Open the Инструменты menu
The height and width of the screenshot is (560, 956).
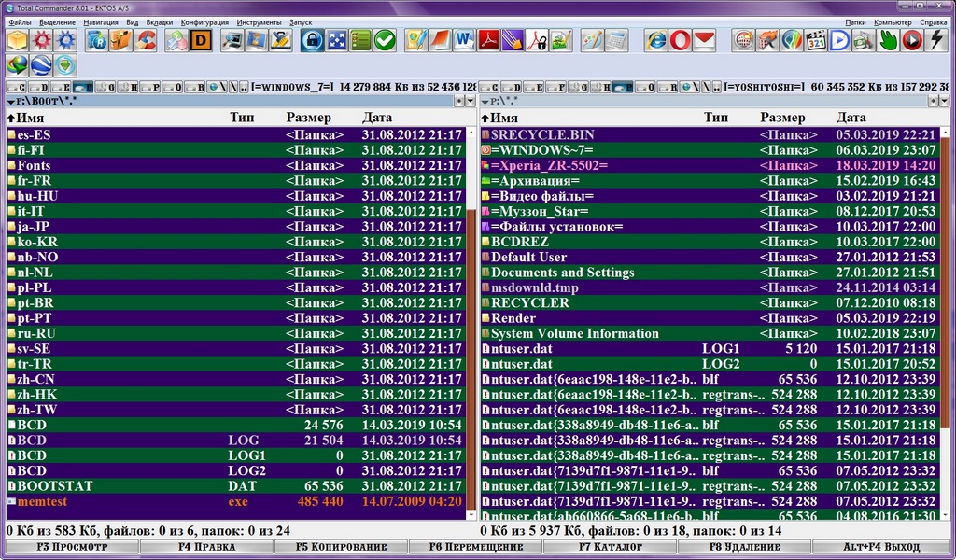258,21
